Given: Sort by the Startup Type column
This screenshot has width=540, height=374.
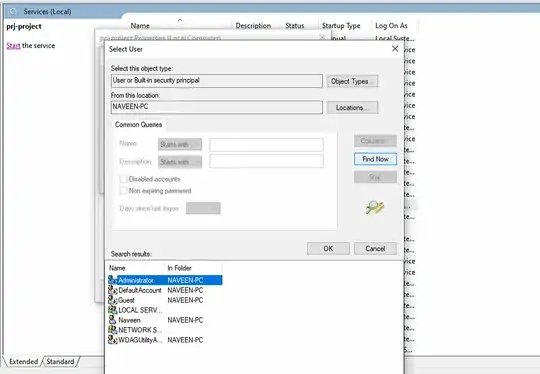Looking at the screenshot, I should tap(341, 25).
